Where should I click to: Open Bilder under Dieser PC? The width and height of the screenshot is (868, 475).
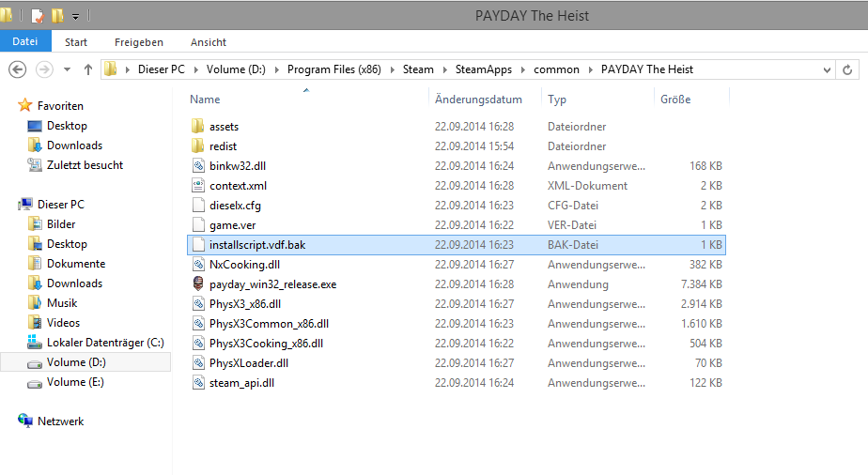(61, 224)
